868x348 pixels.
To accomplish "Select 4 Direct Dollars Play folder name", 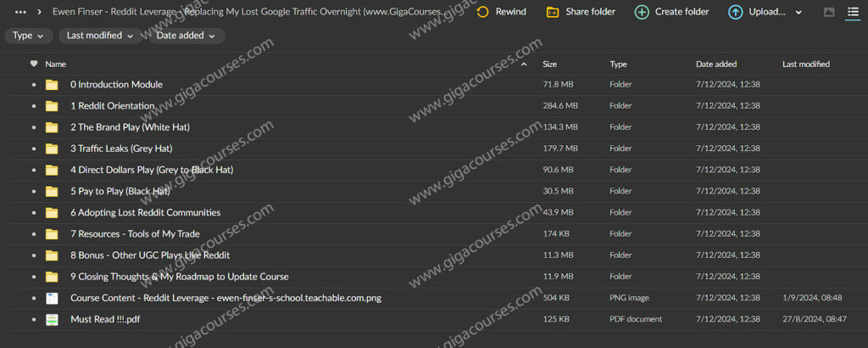I will point(152,170).
